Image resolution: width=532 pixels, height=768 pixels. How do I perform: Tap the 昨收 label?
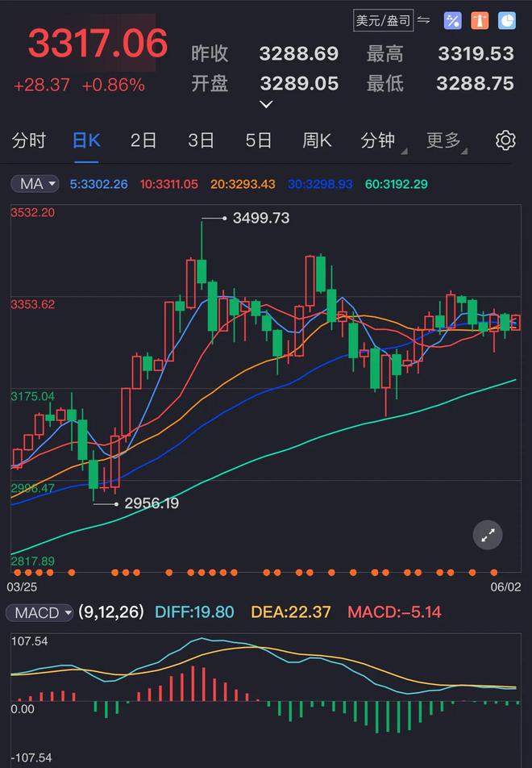[210, 53]
